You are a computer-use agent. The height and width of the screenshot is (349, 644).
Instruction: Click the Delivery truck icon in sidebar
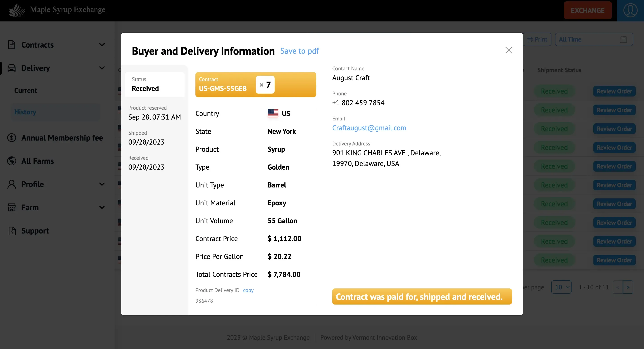tap(11, 68)
